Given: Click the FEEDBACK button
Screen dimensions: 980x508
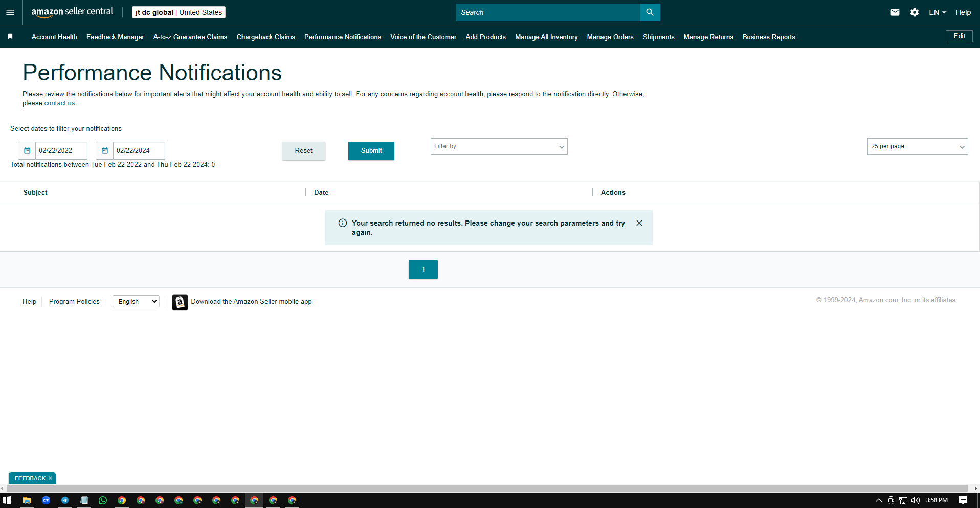Looking at the screenshot, I should click(30, 478).
